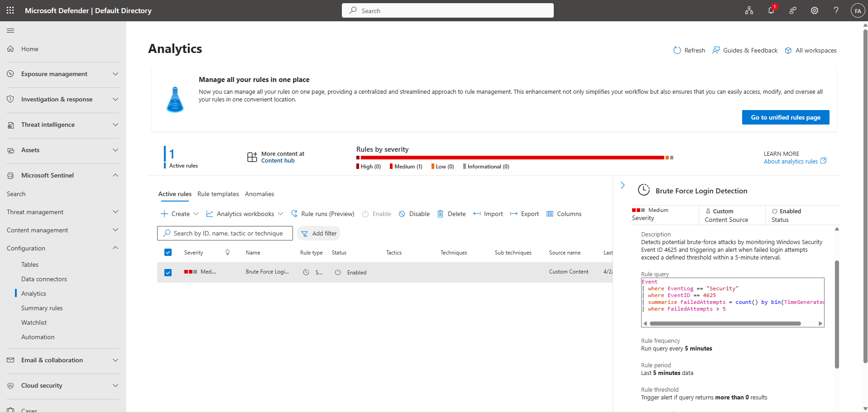Click the Home house icon
This screenshot has width=868, height=413.
click(x=10, y=49)
